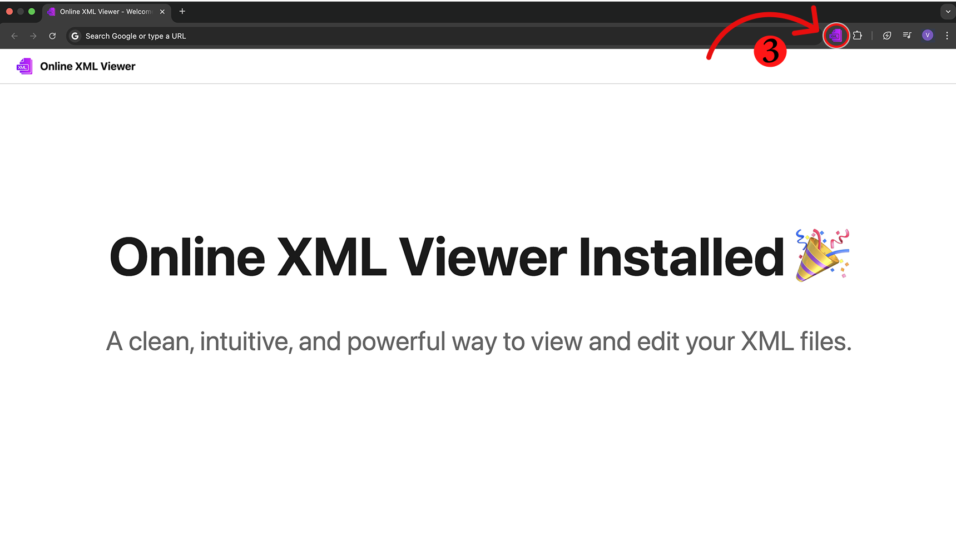Open the media controls music-note icon
The height and width of the screenshot is (560, 956).
click(907, 36)
